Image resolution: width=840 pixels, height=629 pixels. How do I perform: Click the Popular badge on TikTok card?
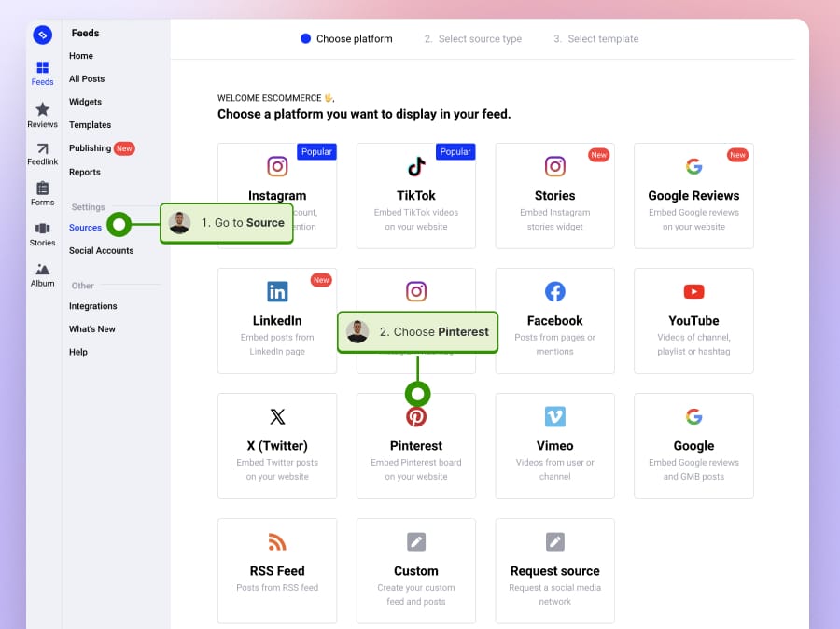point(455,151)
